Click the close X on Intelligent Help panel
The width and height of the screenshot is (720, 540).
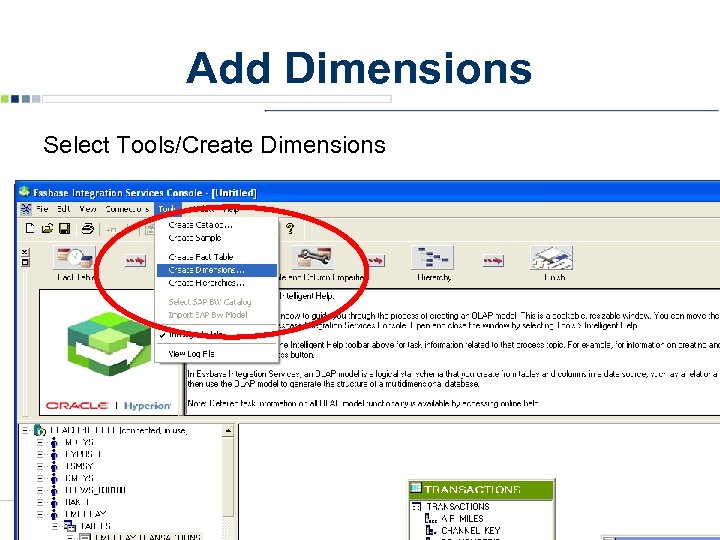pyautogui.click(x=25, y=252)
